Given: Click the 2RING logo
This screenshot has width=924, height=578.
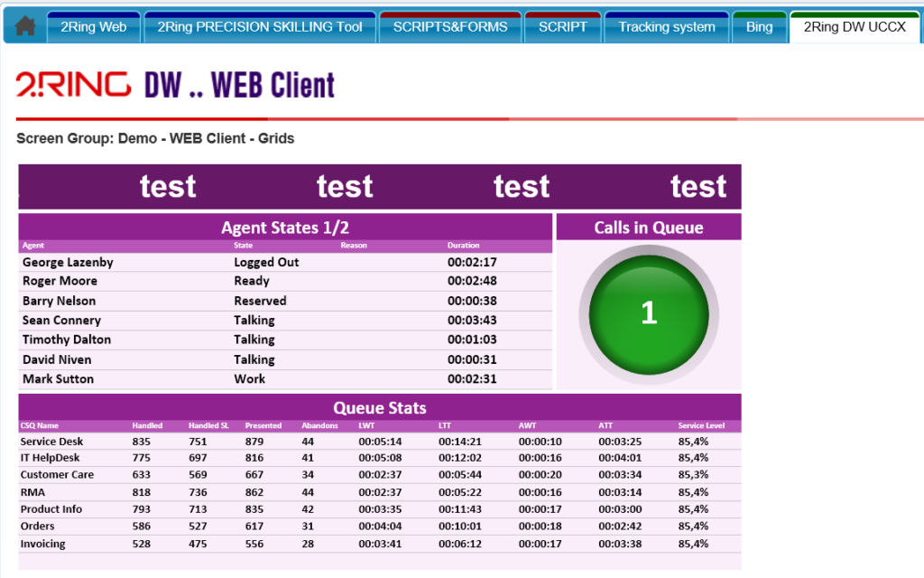Looking at the screenshot, I should (73, 84).
